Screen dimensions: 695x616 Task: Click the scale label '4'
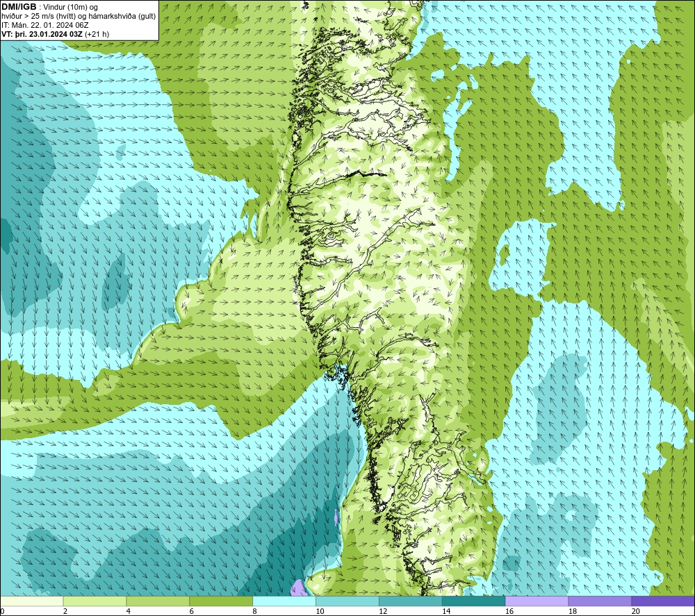129,612
